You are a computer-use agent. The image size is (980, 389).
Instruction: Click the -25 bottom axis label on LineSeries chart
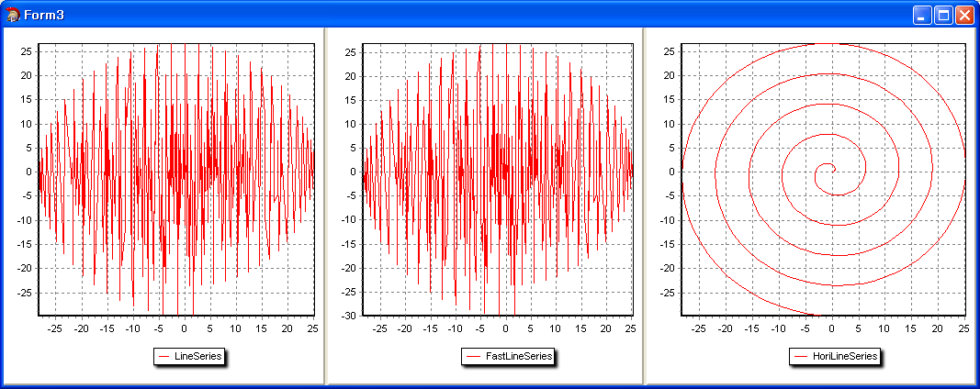pyautogui.click(x=55, y=328)
